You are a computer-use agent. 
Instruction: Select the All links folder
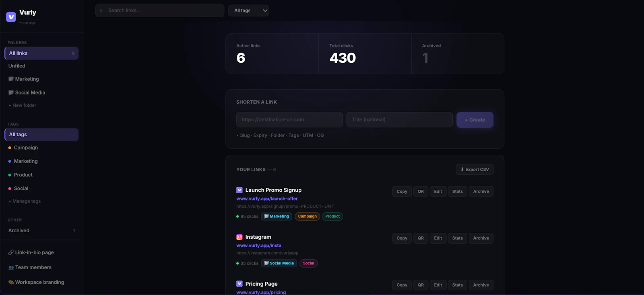[41, 53]
